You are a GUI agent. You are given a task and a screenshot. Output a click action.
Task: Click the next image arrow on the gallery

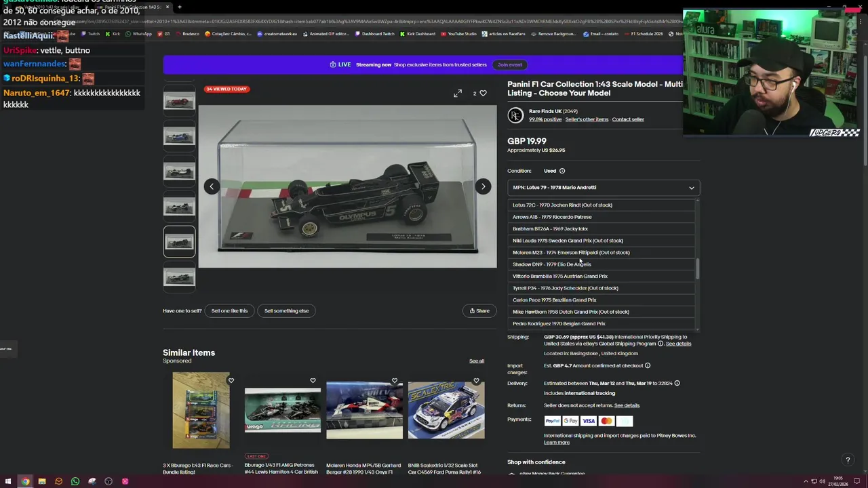point(483,186)
